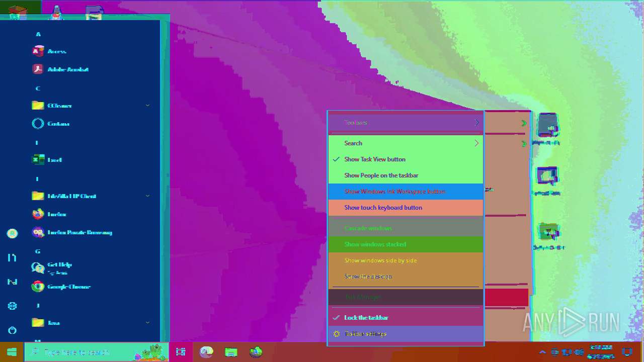Choose Show windows side by side
This screenshot has width=644, height=362.
(406, 260)
